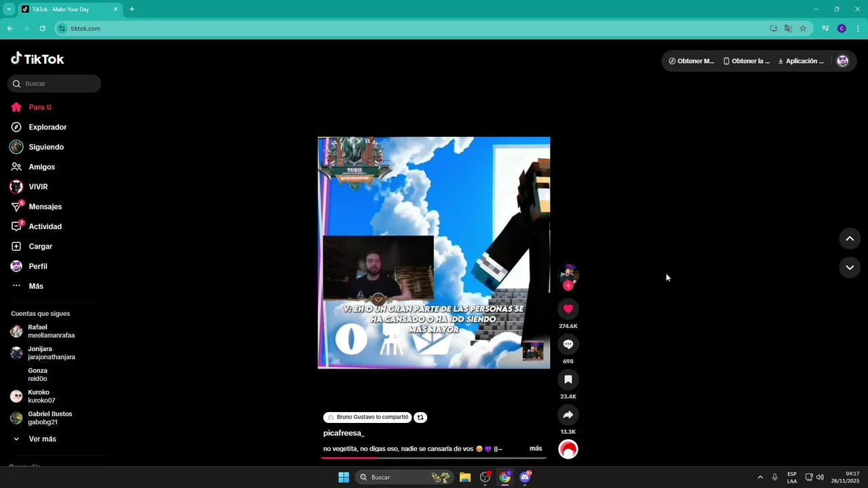Expand caption with más link

coord(536,449)
